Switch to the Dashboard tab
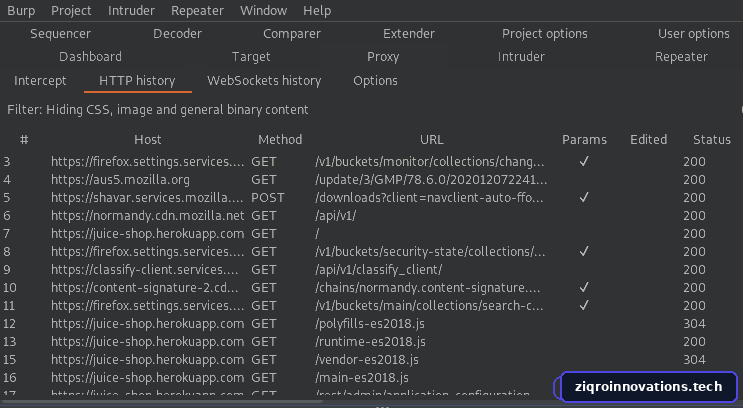Viewport: 743px width, 408px height. [90, 57]
